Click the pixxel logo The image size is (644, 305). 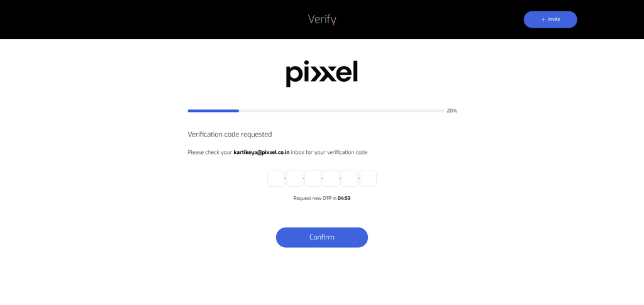coord(321,74)
